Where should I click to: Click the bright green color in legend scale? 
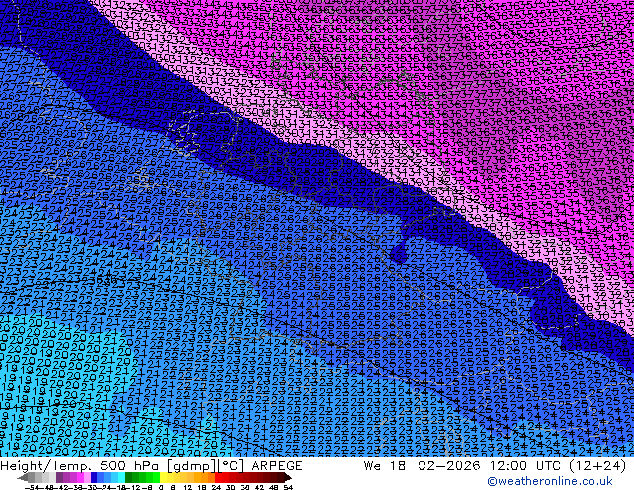156,478
